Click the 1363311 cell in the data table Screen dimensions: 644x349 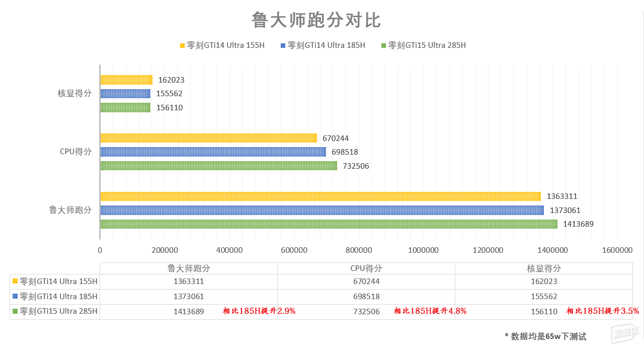[x=189, y=282]
